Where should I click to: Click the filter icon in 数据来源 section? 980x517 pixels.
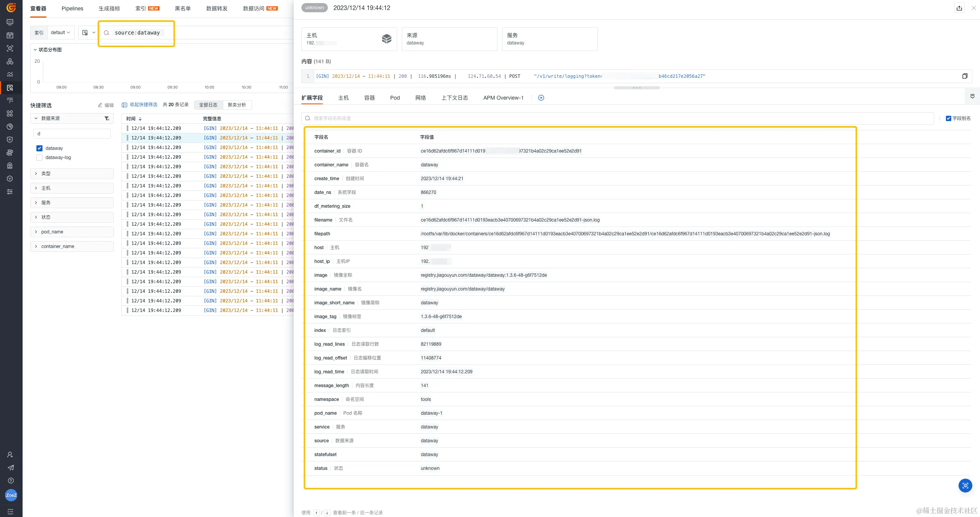(107, 118)
